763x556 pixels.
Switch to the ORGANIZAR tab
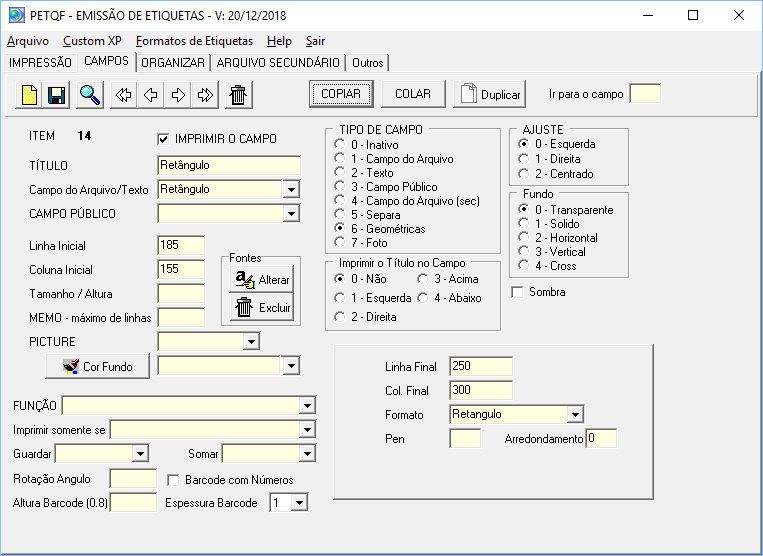[173, 63]
